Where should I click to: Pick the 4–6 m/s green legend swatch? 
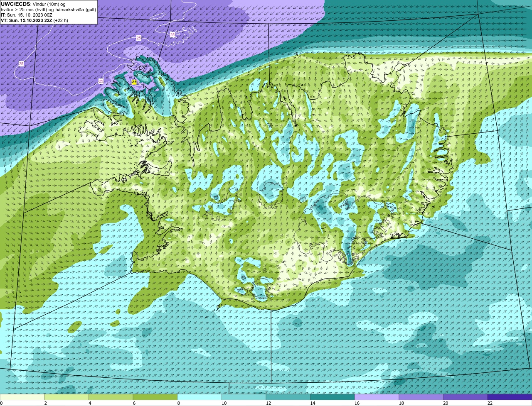click(x=111, y=397)
